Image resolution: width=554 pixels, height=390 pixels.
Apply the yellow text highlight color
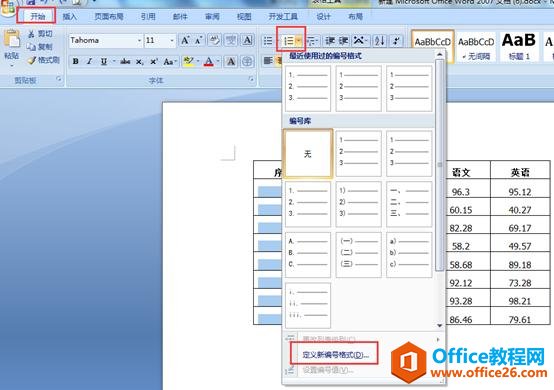[188, 61]
